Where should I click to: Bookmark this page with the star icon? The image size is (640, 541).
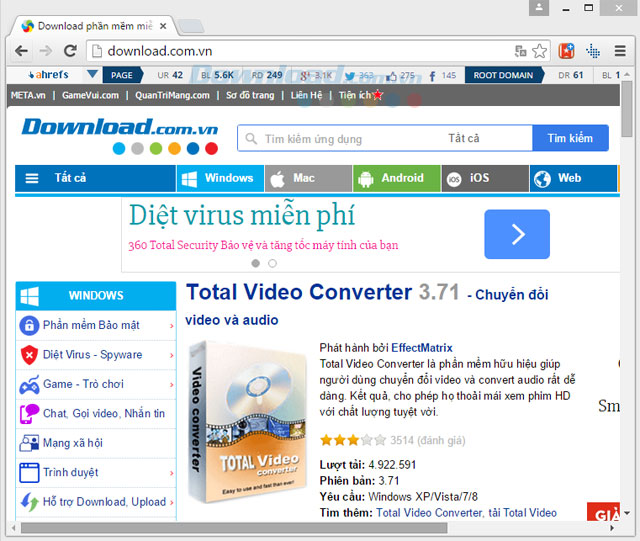[x=539, y=51]
